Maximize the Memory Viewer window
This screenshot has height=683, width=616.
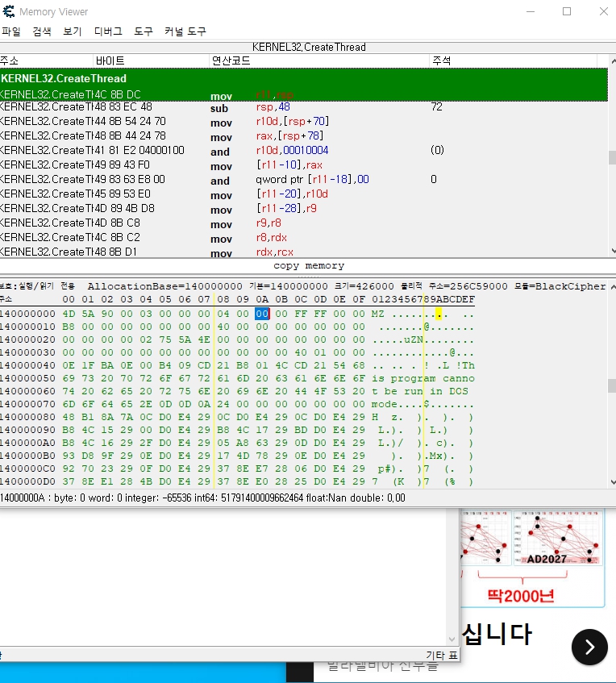pos(567,12)
